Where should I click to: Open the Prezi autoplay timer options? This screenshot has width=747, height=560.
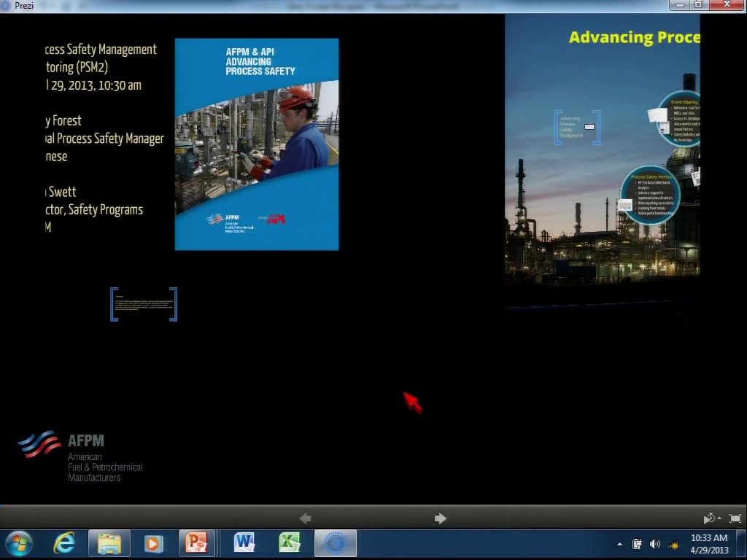(x=712, y=518)
